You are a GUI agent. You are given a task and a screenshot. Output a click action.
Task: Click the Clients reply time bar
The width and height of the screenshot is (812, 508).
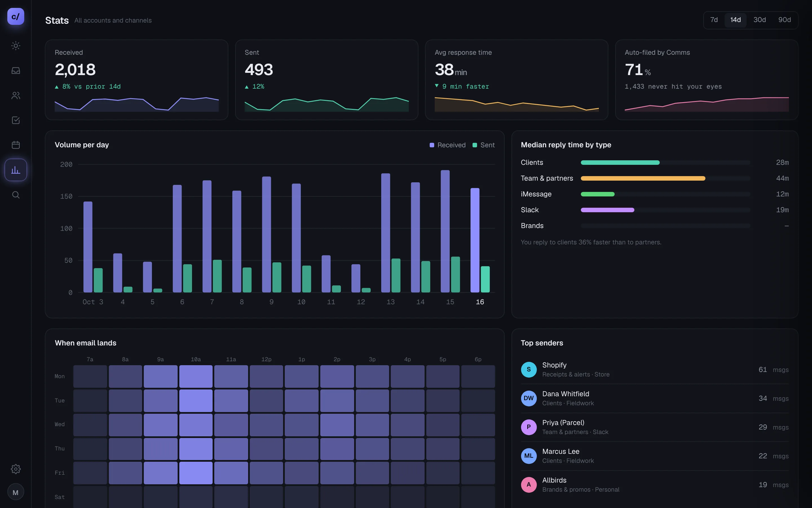pos(620,163)
